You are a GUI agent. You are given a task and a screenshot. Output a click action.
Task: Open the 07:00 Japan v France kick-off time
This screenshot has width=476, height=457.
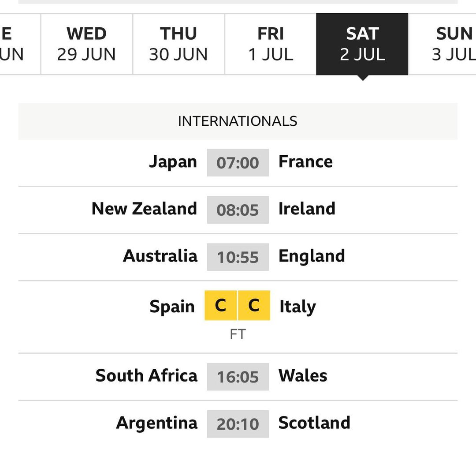(238, 163)
